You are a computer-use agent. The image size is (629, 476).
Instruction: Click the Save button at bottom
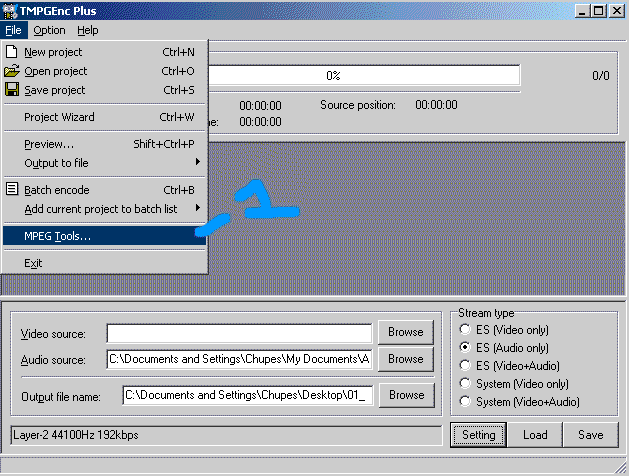pyautogui.click(x=590, y=435)
